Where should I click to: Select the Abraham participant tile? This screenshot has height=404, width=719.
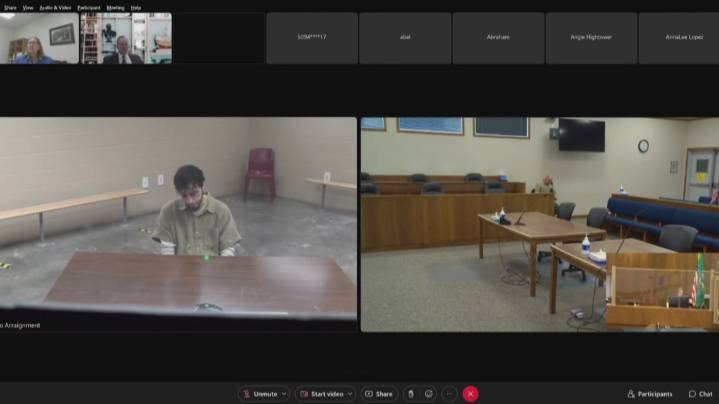click(498, 38)
